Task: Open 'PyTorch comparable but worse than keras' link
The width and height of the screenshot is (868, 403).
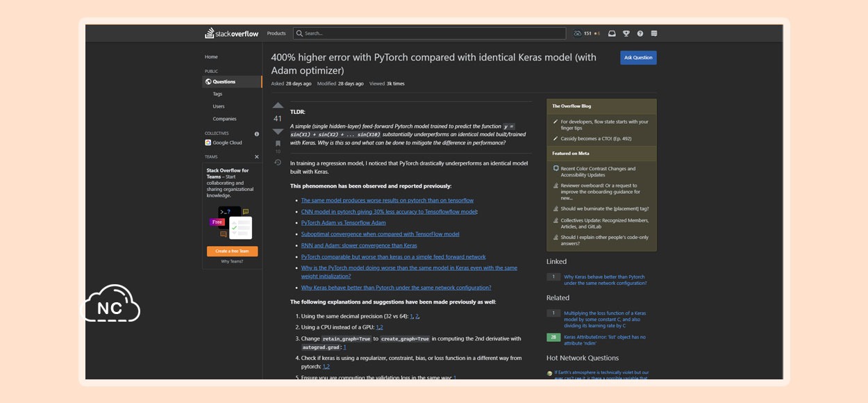Action: click(x=394, y=256)
